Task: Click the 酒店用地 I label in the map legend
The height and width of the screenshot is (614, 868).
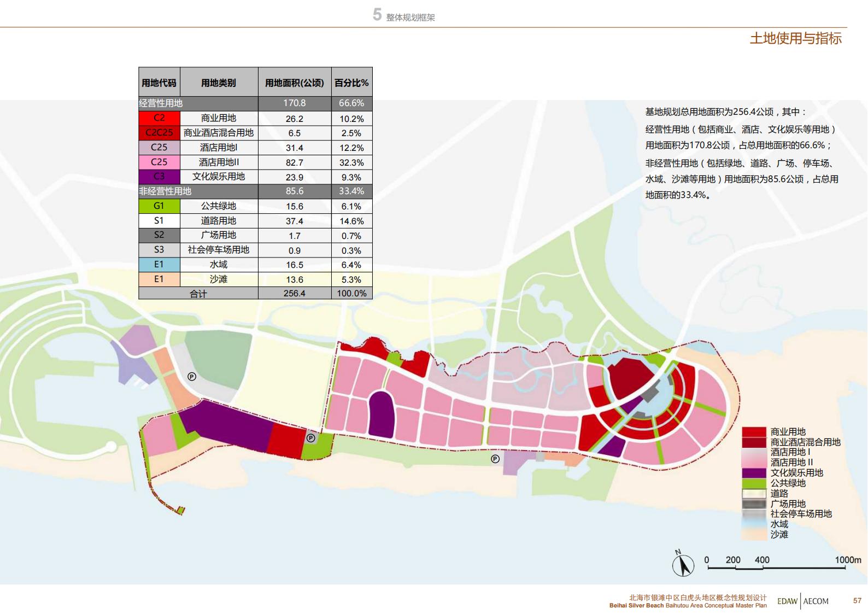Action: [790, 452]
